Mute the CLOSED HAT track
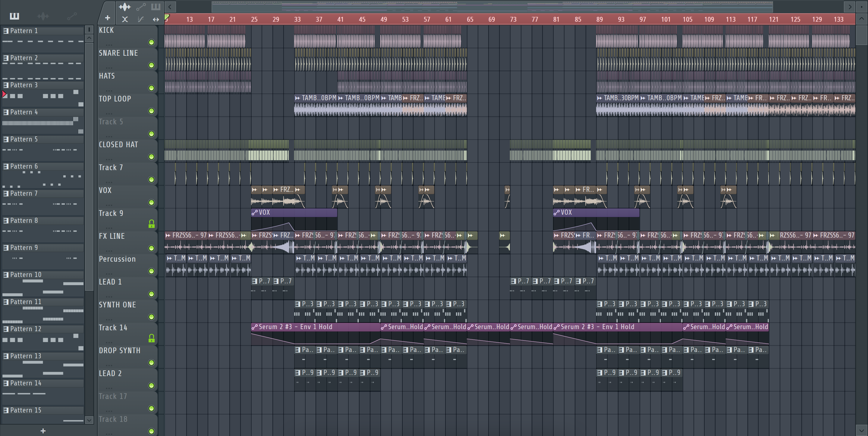 [x=151, y=157]
